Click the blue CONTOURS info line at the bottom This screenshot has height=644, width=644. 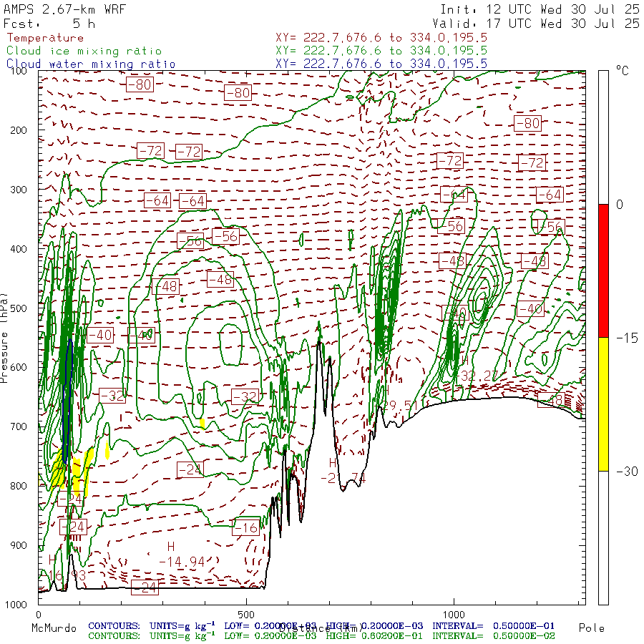pos(321,626)
